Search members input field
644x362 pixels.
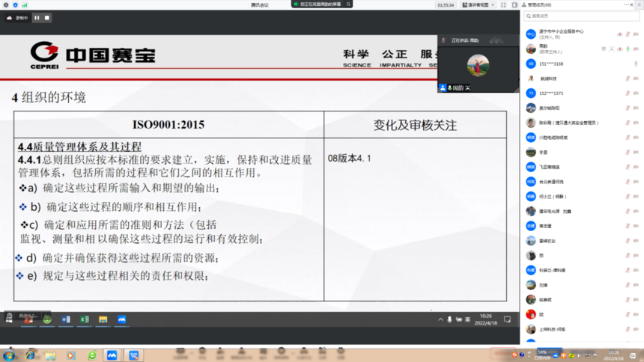pos(582,16)
